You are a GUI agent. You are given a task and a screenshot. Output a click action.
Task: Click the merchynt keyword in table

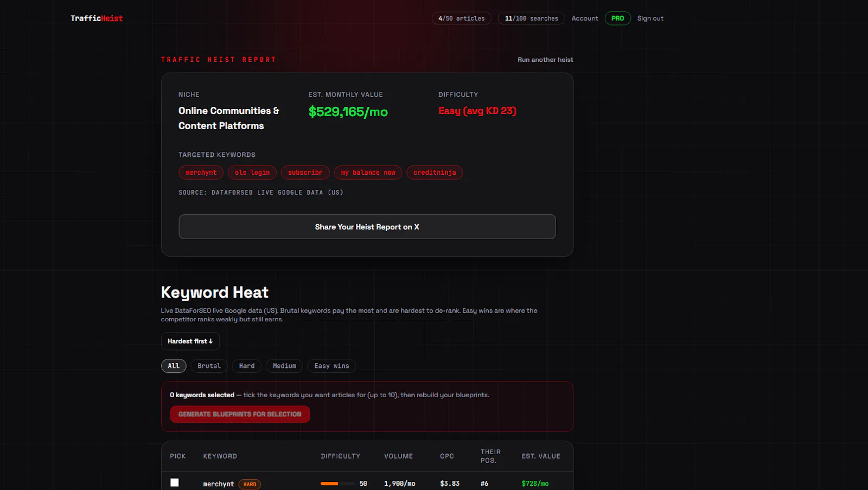point(219,484)
